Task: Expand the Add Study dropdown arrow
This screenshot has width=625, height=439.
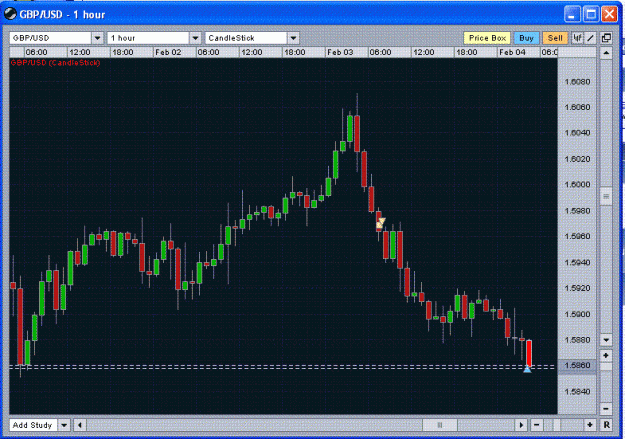Action: (64, 425)
